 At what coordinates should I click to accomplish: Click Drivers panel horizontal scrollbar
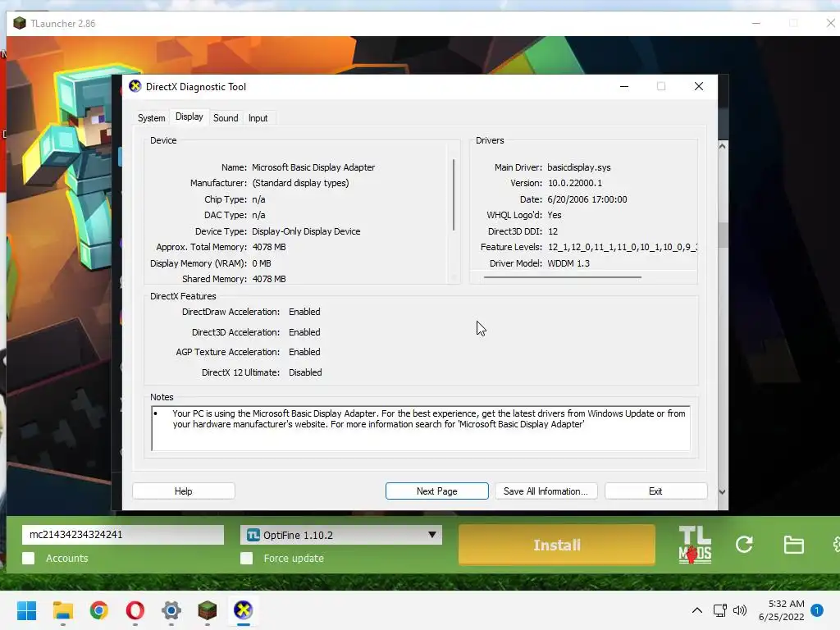pos(562,277)
